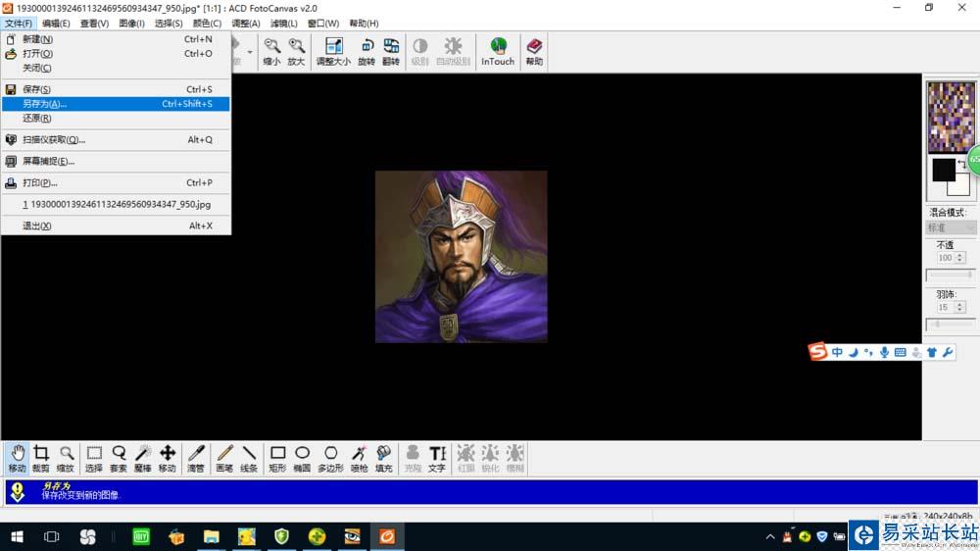Choose 还原(R) revert entry
The width and height of the screenshot is (980, 551).
point(117,119)
